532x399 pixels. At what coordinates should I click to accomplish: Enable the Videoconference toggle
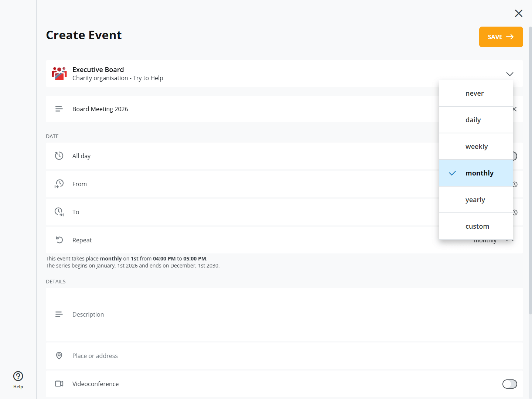click(509, 384)
